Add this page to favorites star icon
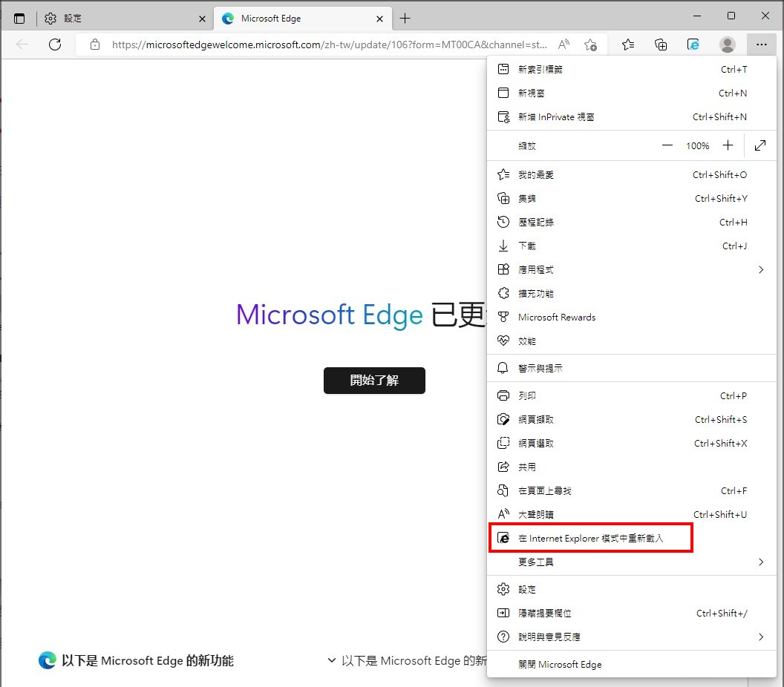This screenshot has height=687, width=784. tap(590, 45)
